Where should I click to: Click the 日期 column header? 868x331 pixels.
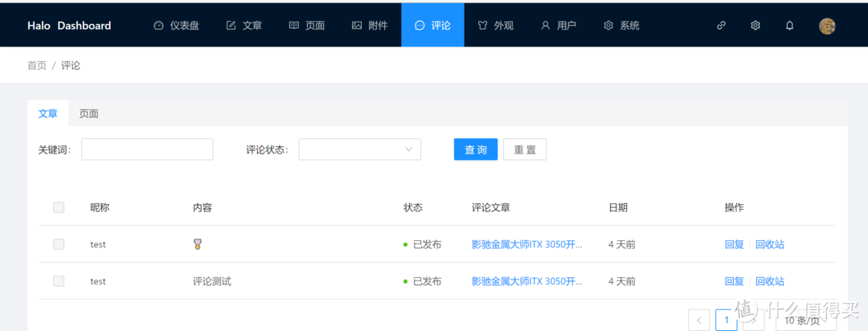click(x=618, y=207)
